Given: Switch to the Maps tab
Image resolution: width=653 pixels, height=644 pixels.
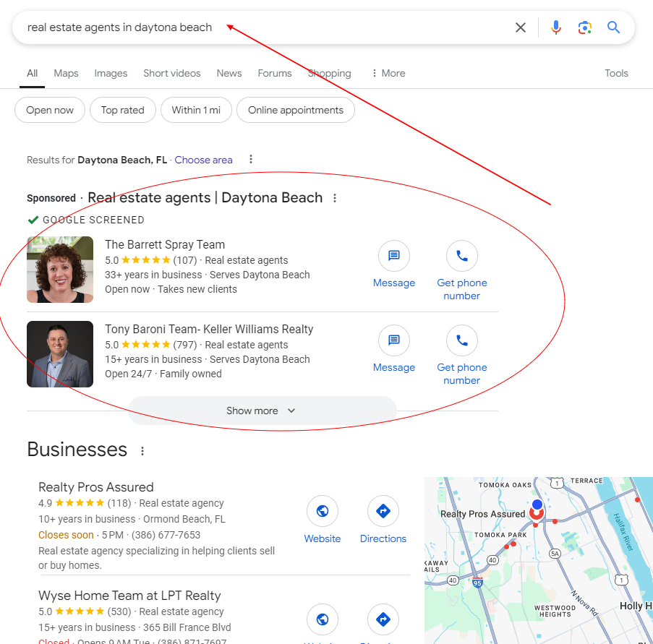Looking at the screenshot, I should [66, 73].
